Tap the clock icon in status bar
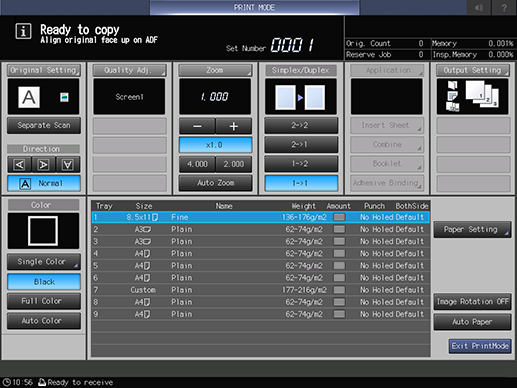The width and height of the screenshot is (517, 388). [x=6, y=382]
